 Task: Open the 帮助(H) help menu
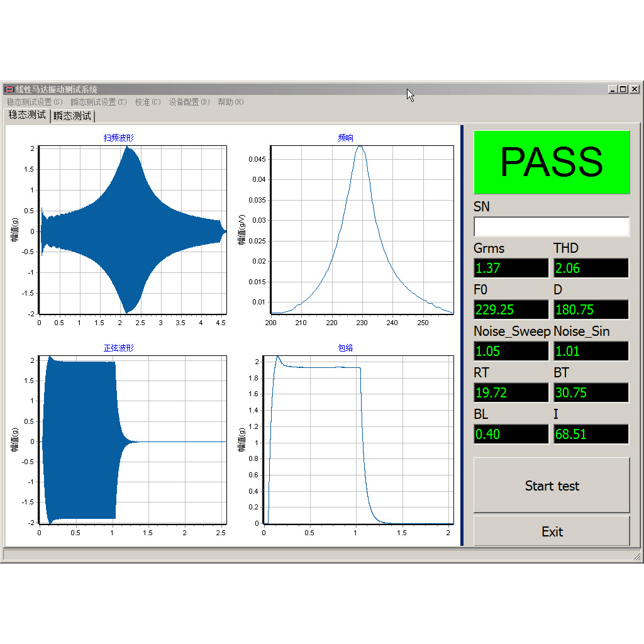231,102
